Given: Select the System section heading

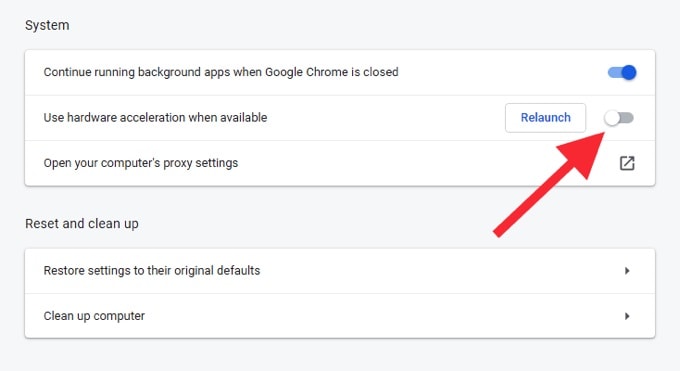Looking at the screenshot, I should (x=47, y=25).
